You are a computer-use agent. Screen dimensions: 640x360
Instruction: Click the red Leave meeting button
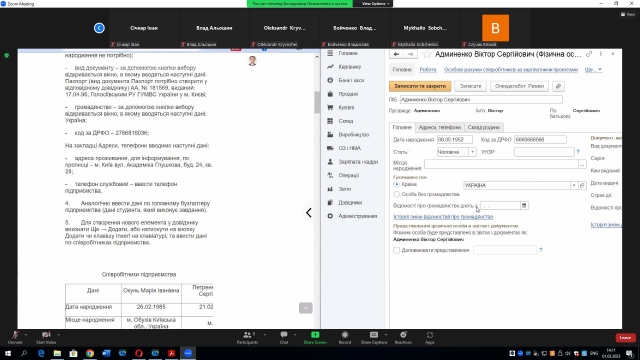click(x=625, y=338)
